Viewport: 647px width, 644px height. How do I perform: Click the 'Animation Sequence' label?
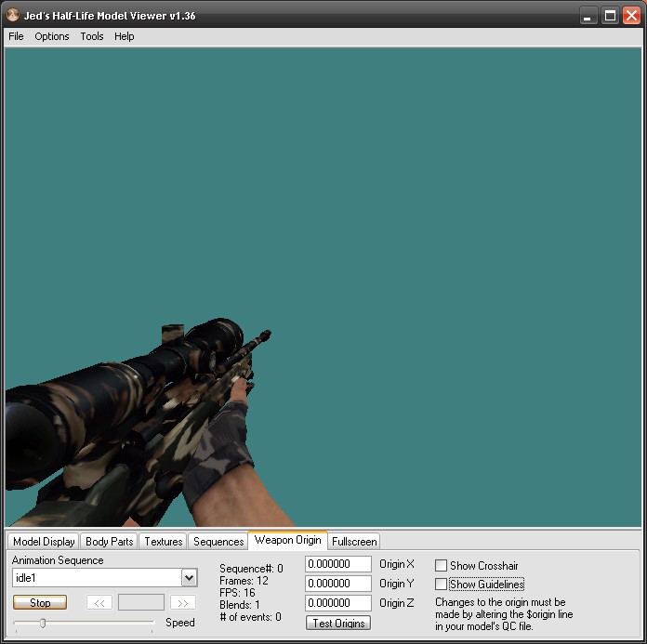[58, 560]
